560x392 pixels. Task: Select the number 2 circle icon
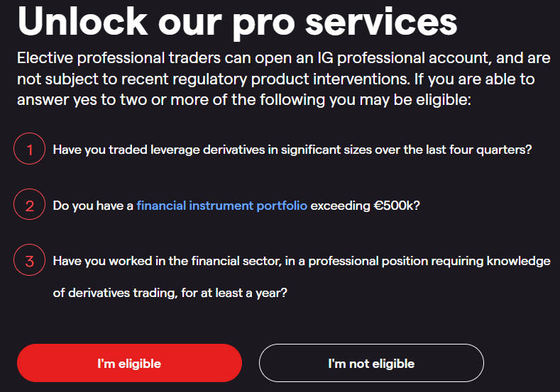click(x=30, y=206)
